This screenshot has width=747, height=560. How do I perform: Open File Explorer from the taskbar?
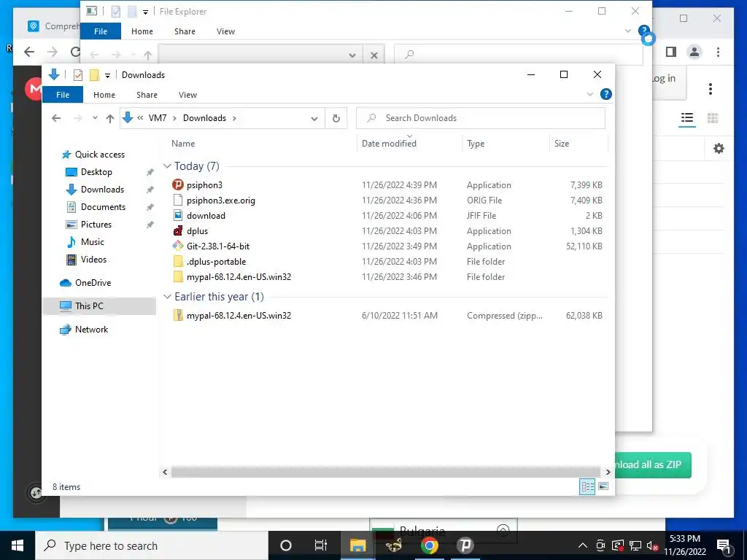pos(357,545)
